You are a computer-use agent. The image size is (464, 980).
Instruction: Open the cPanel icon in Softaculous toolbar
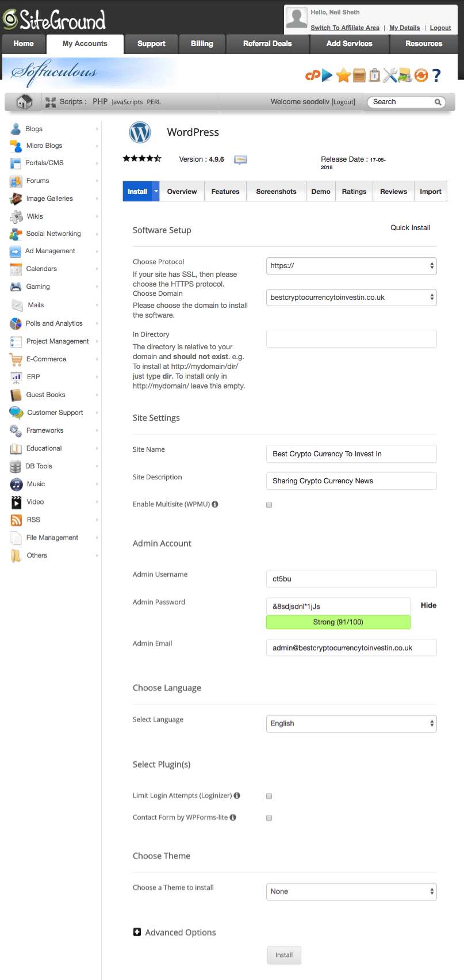click(312, 75)
